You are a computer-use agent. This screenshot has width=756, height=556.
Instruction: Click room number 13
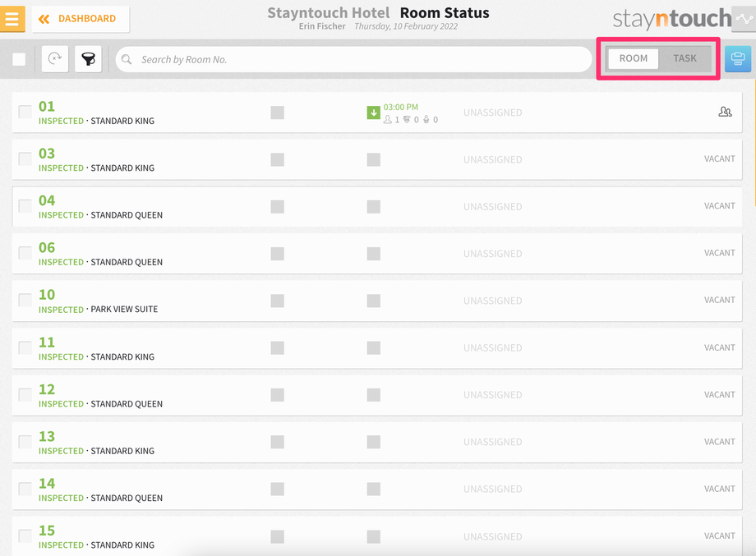(x=47, y=437)
